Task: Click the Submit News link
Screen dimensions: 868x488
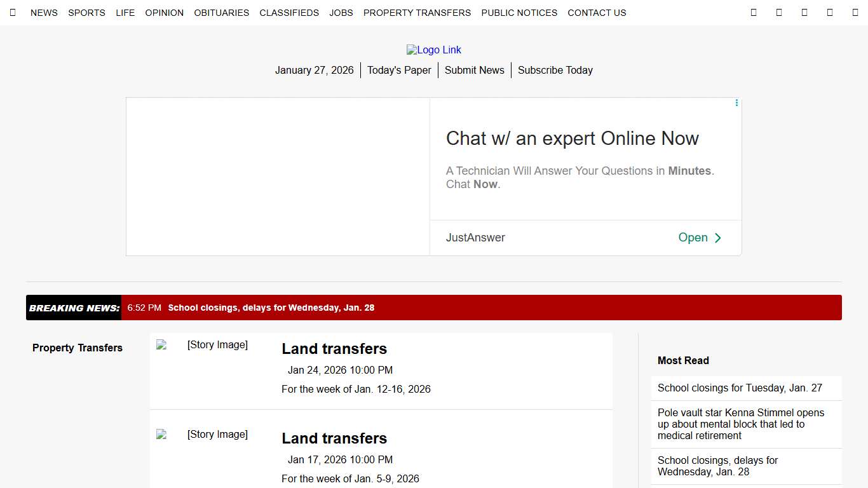Action: pyautogui.click(x=474, y=71)
